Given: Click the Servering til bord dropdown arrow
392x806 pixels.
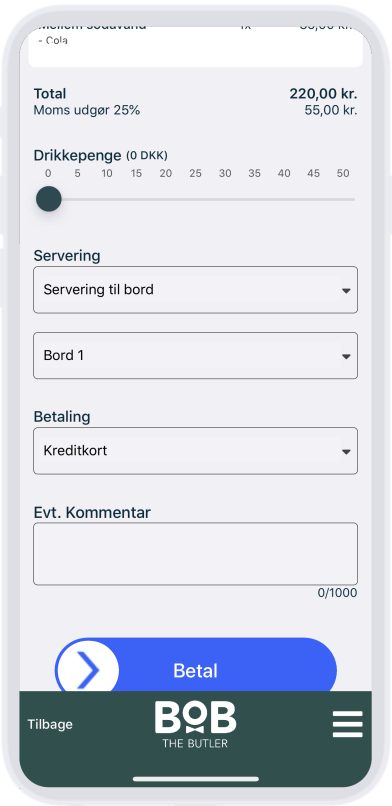Looking at the screenshot, I should click(346, 290).
